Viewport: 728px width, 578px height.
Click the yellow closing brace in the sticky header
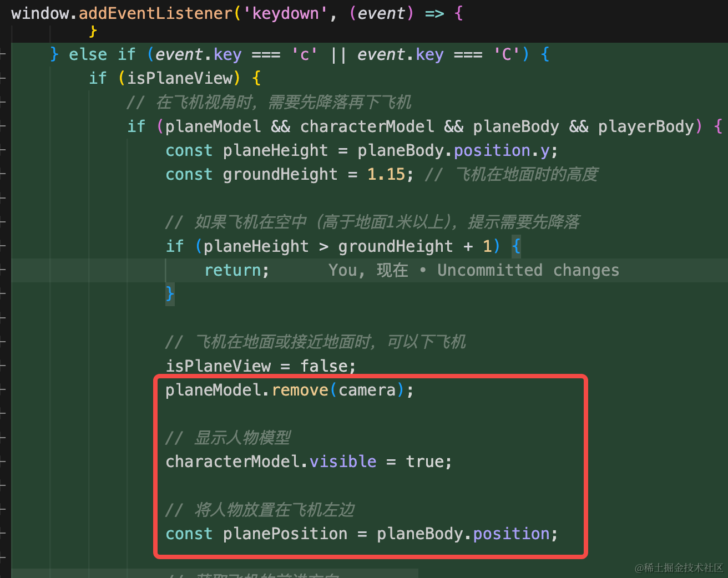pos(93,32)
